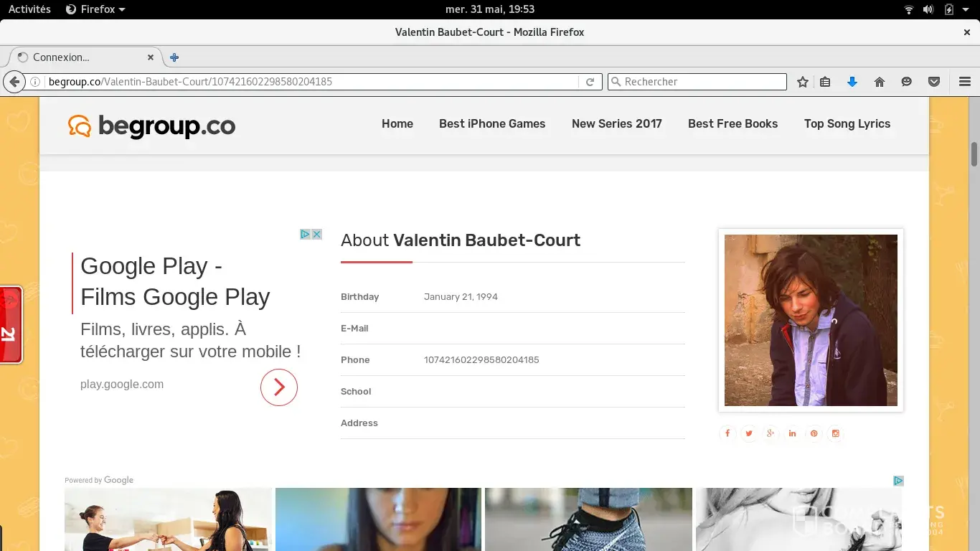Viewport: 980px width, 551px height.
Task: Select New Series 2017 in the navigation
Action: (616, 123)
